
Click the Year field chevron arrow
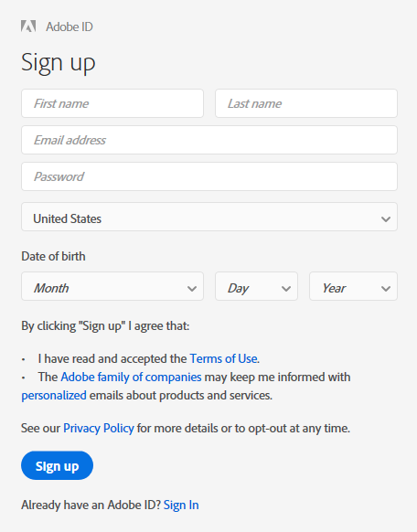tap(385, 289)
